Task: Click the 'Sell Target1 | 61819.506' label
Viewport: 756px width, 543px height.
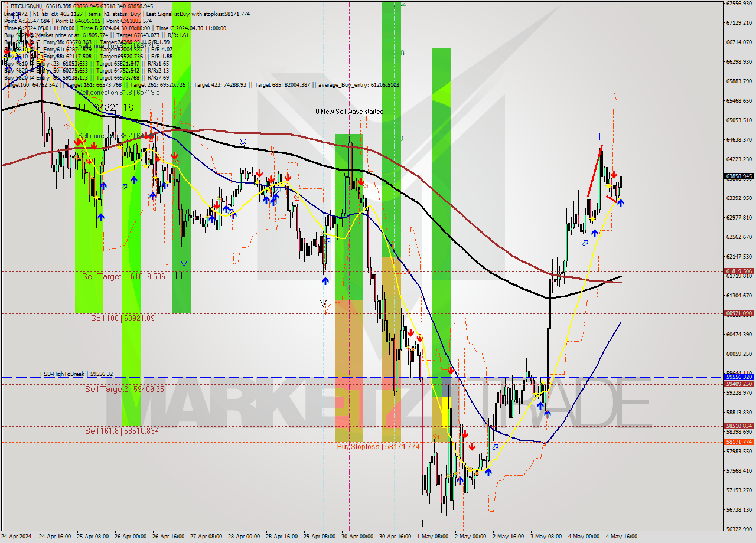Action: tap(123, 276)
